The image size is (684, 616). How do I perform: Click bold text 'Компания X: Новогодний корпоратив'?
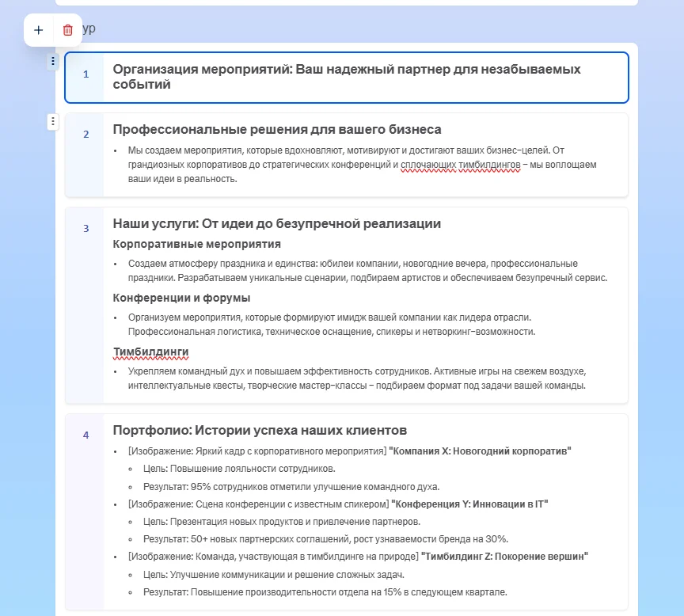pos(480,451)
